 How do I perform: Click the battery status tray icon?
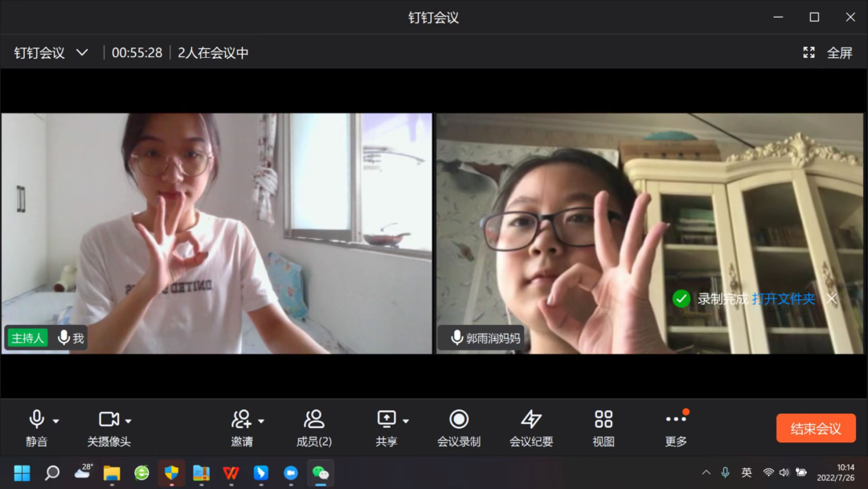pyautogui.click(x=801, y=472)
